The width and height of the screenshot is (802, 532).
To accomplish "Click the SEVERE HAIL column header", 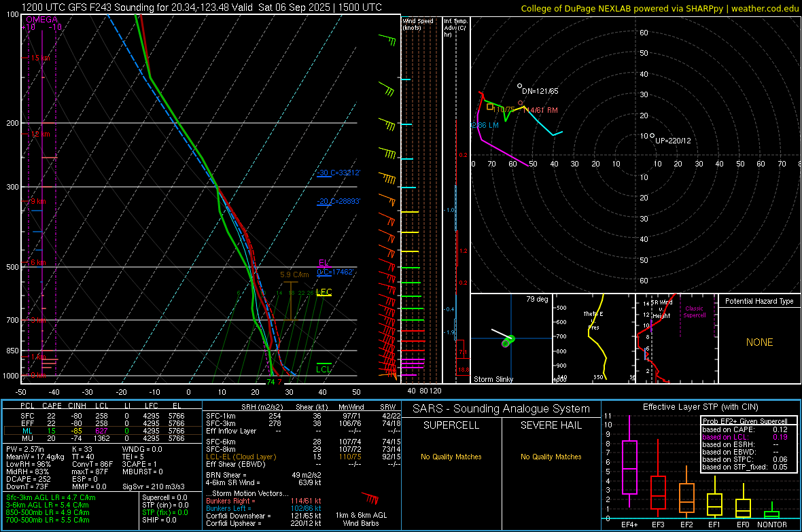I will point(551,425).
